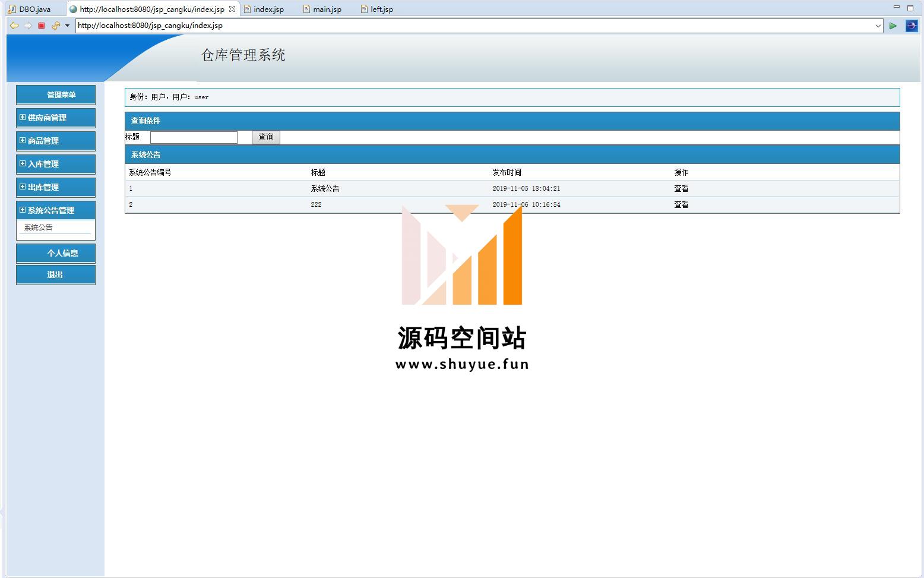Switch to the left.jsp tab
The height and width of the screenshot is (578, 924).
click(x=377, y=9)
